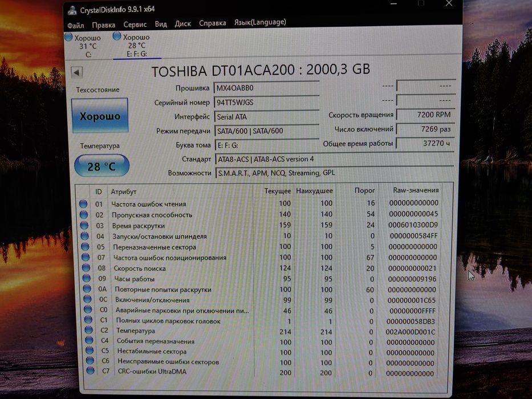Viewport: 532px width, 399px height.
Task: Click the Порог column header
Action: pos(365,191)
